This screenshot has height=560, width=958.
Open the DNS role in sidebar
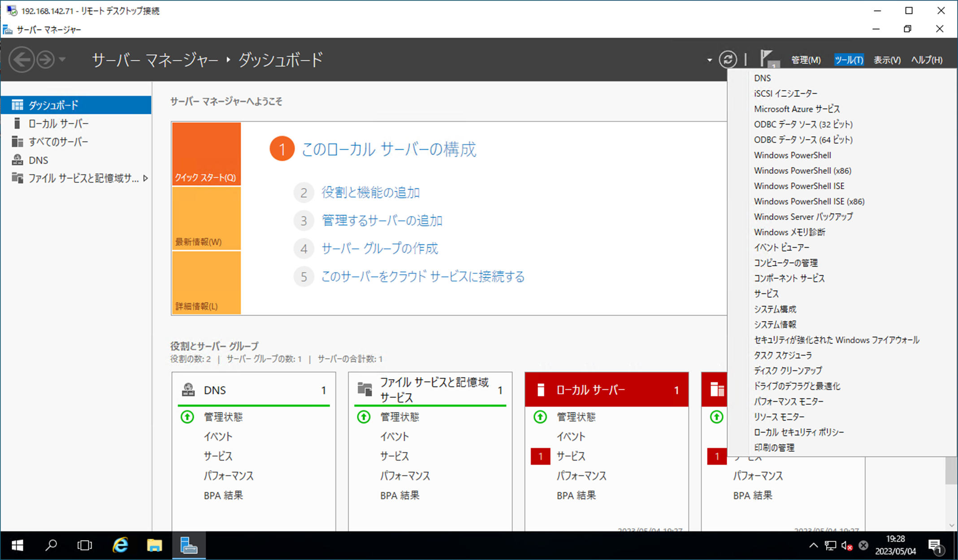point(38,160)
